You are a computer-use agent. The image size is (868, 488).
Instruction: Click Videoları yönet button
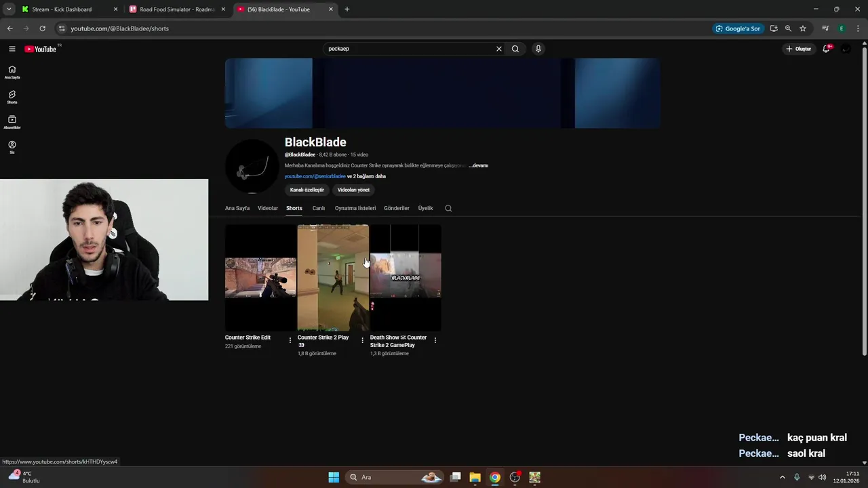pos(353,190)
